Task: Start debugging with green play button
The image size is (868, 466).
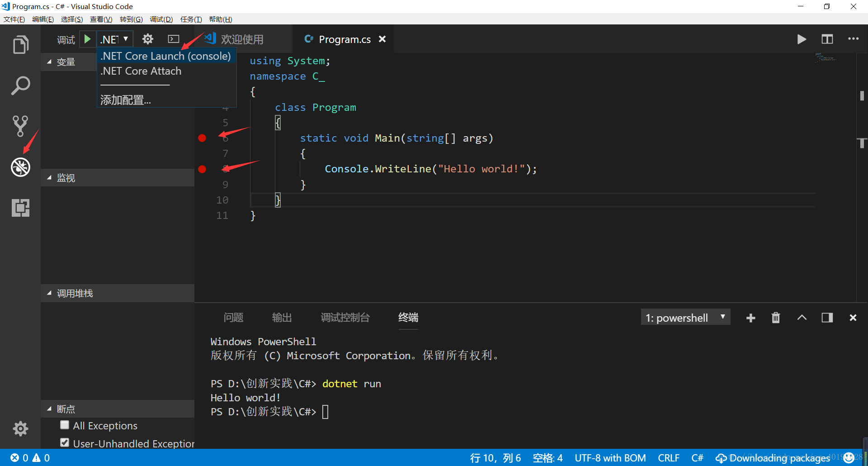Action: tap(88, 39)
